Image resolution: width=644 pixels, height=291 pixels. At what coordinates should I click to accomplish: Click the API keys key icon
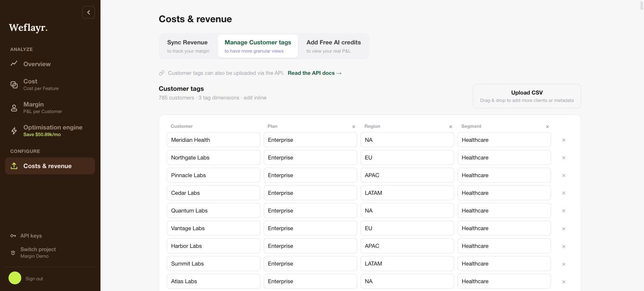coord(13,236)
